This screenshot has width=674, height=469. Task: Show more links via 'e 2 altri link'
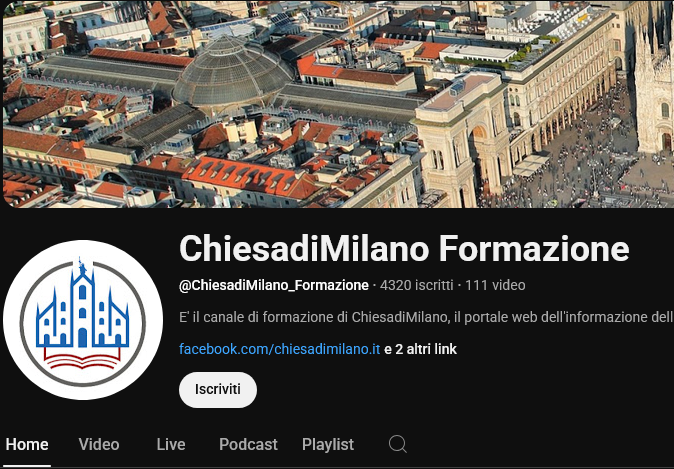(x=420, y=349)
